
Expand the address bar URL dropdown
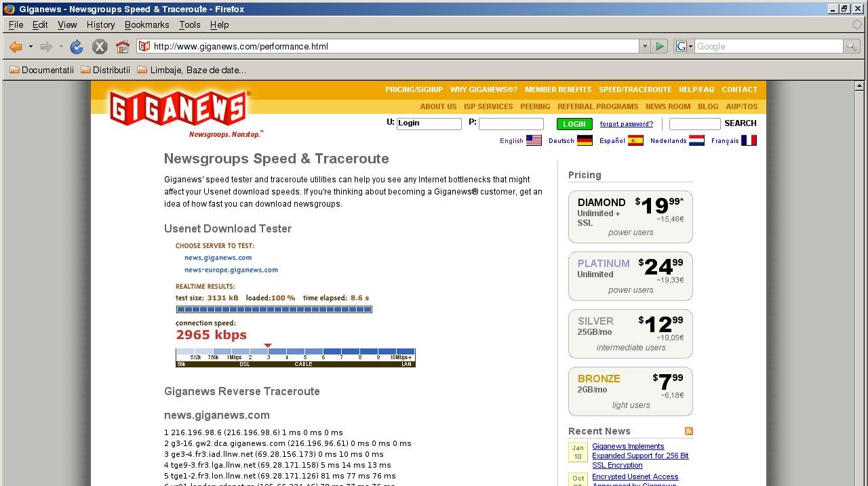644,46
